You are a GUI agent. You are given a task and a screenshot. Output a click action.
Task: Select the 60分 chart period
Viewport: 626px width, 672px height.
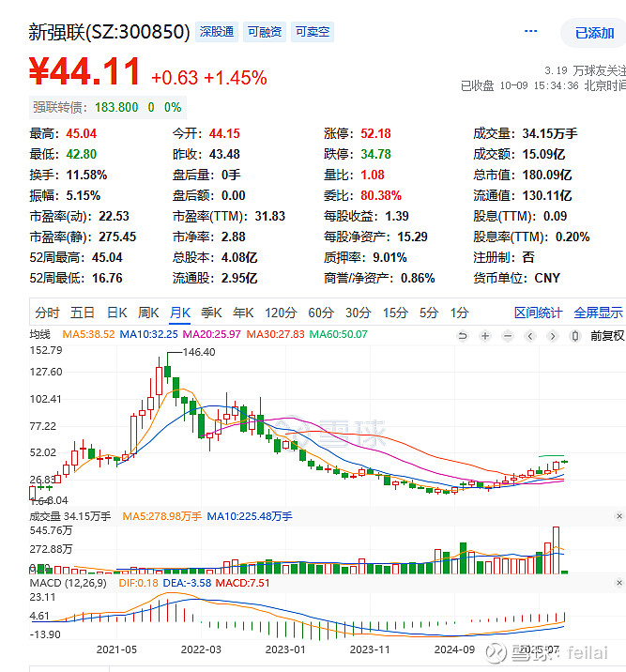coord(321,313)
